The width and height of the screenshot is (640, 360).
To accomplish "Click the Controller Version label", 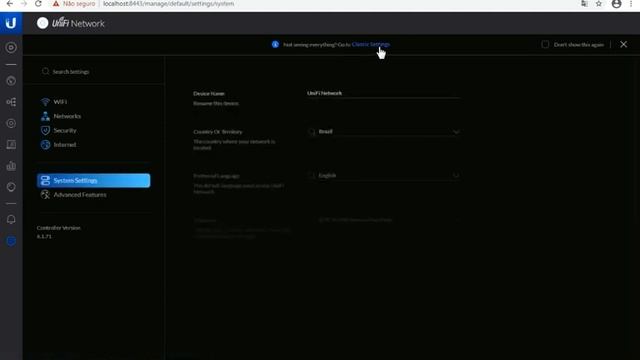I will point(58,228).
